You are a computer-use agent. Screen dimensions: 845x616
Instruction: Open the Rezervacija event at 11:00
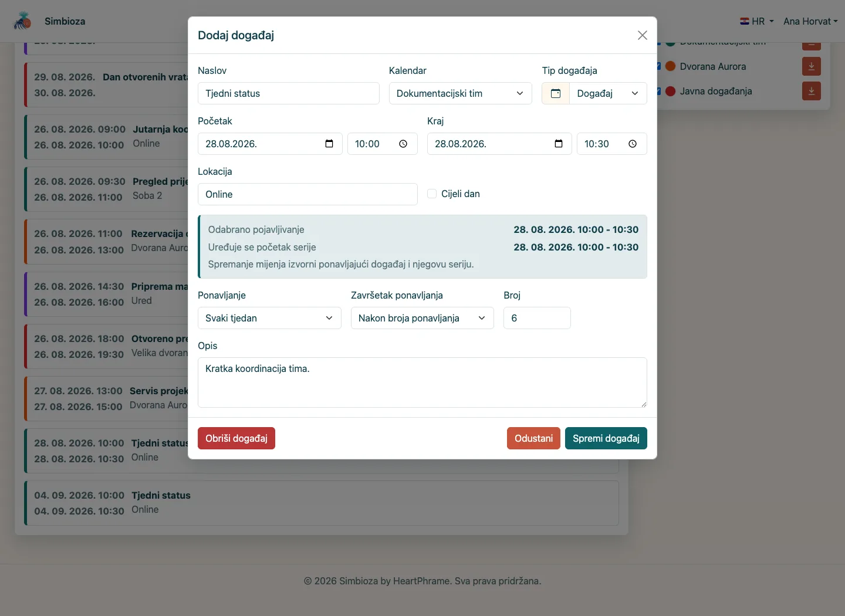pyautogui.click(x=106, y=241)
